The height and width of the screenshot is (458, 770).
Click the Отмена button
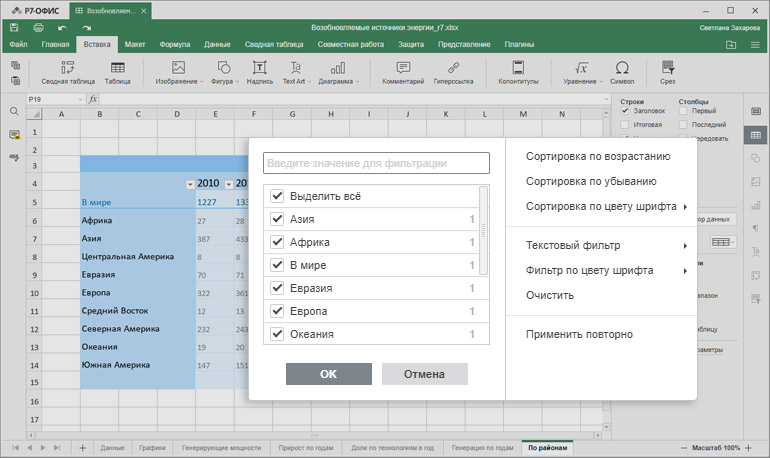tap(424, 374)
